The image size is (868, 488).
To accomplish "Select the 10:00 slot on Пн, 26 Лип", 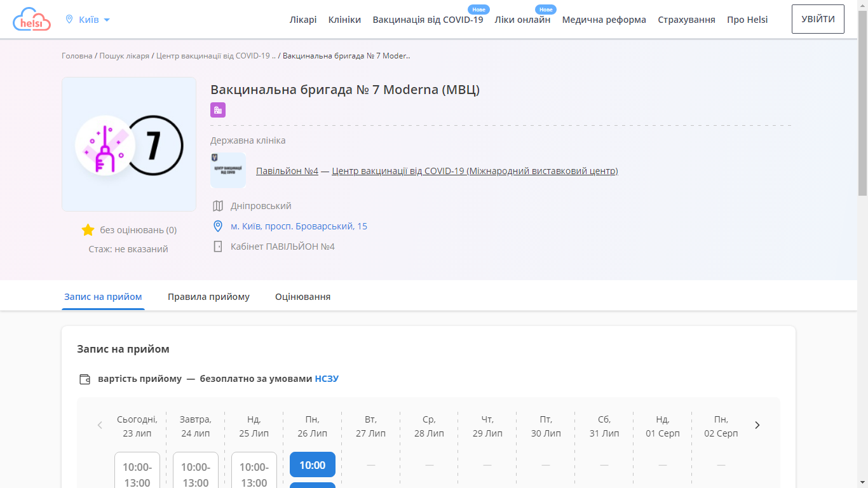I will [x=313, y=464].
